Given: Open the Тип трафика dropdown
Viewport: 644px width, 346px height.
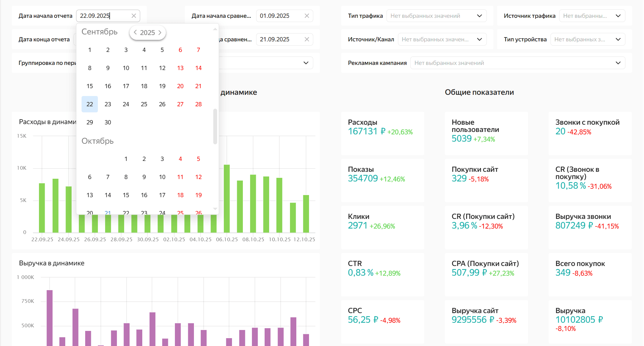Looking at the screenshot, I should click(436, 16).
